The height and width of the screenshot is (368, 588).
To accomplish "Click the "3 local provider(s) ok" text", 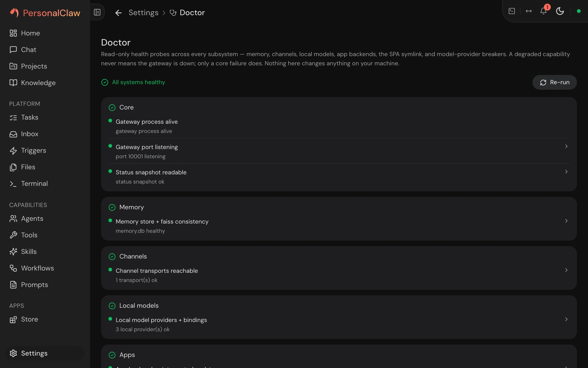I will [x=143, y=329].
